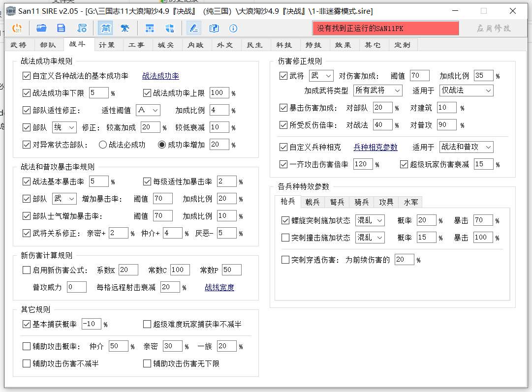Check 辅助攻击伤害无下限 option
Image resolution: width=532 pixels, height=392 pixels.
click(147, 363)
